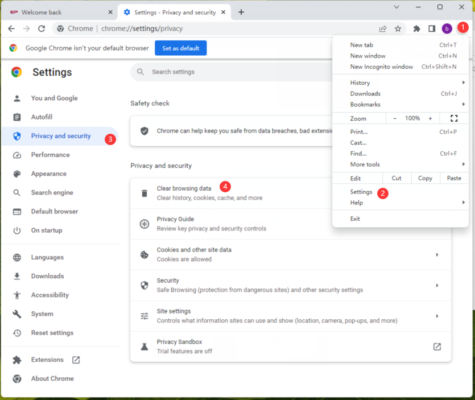Choose Print... from the menu

point(400,132)
